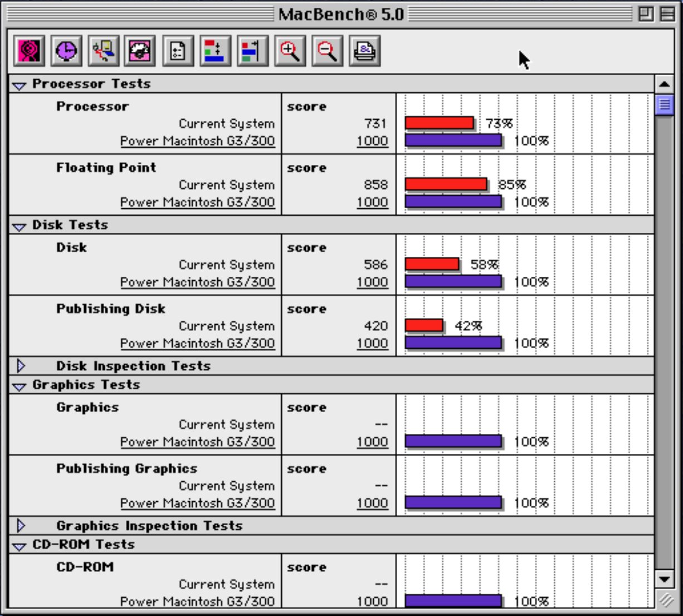
Task: Click the red 58% Disk bar
Action: tap(432, 264)
